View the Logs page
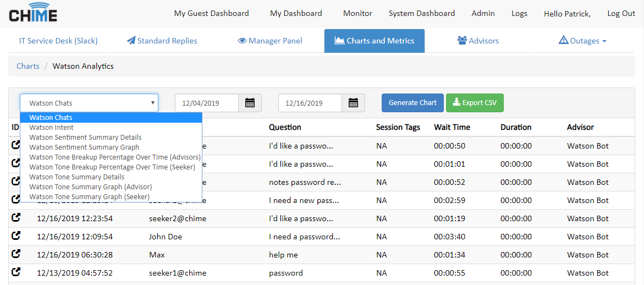644x285 pixels. (520, 14)
